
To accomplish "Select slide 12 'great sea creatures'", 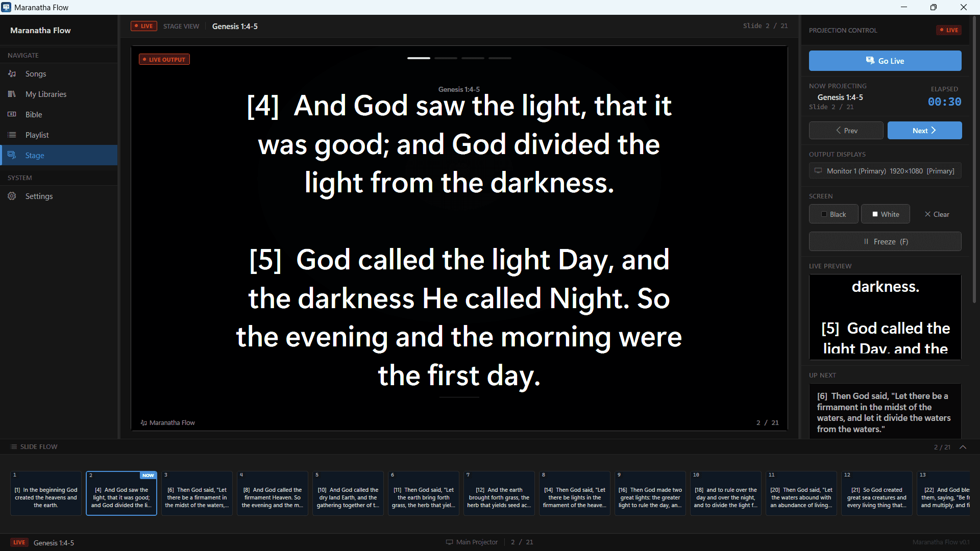I will [x=877, y=493].
